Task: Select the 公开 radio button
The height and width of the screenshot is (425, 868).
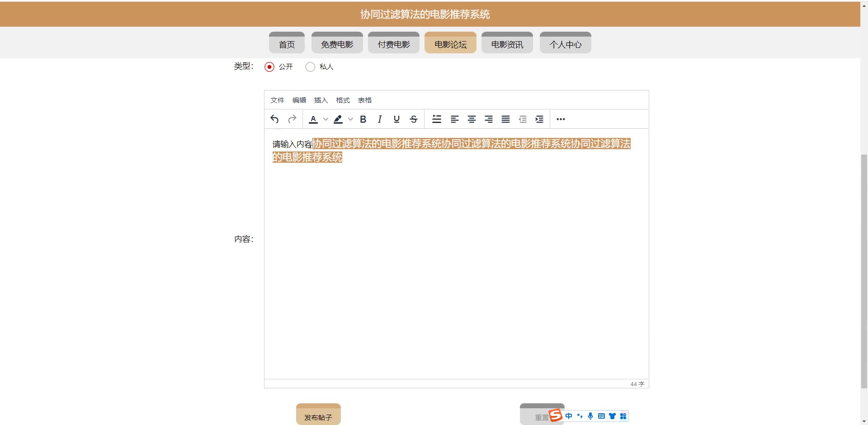Action: coord(269,67)
